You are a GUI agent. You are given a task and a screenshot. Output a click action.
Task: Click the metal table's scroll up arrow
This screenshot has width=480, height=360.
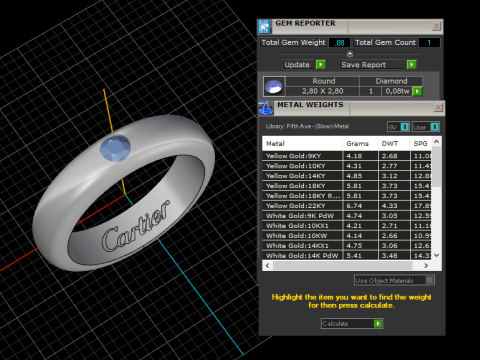coord(437,142)
